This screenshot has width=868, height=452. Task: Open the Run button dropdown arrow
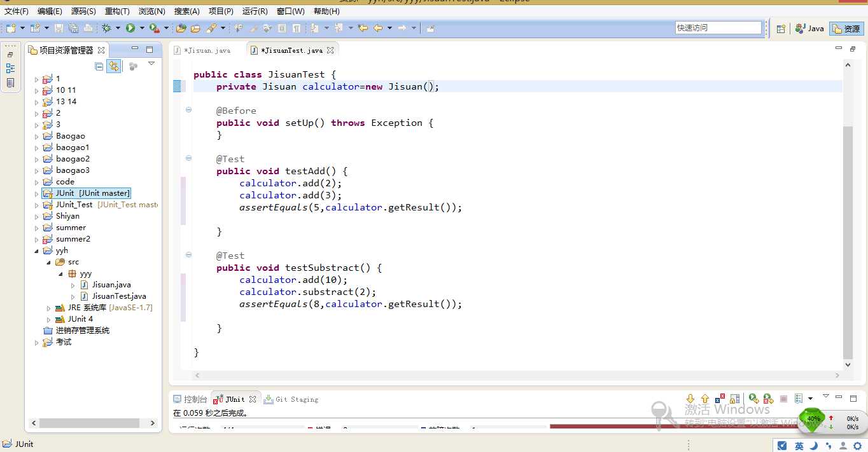pos(142,28)
